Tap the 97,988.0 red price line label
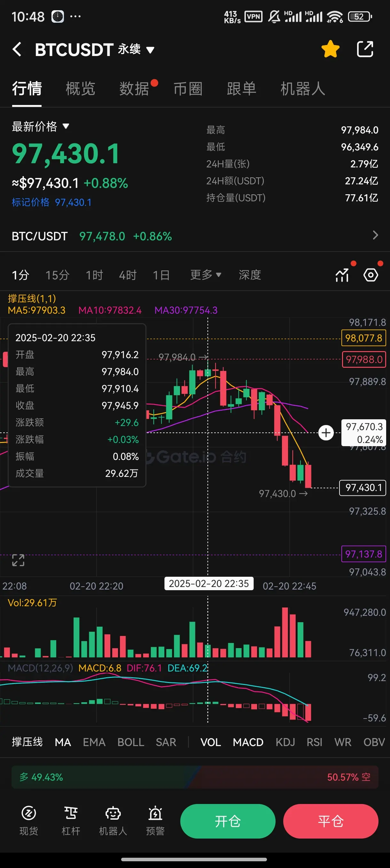Viewport: 390px width, 868px height. [x=364, y=359]
